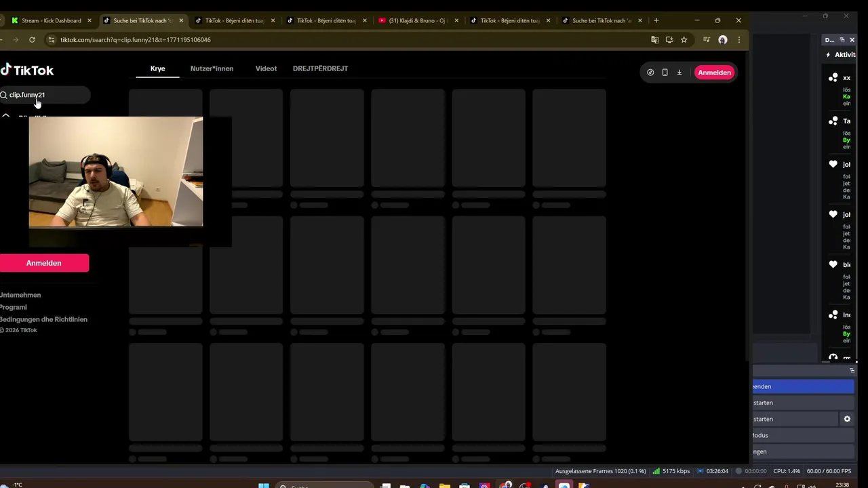
Task: Select the Videot tab
Action: point(266,68)
